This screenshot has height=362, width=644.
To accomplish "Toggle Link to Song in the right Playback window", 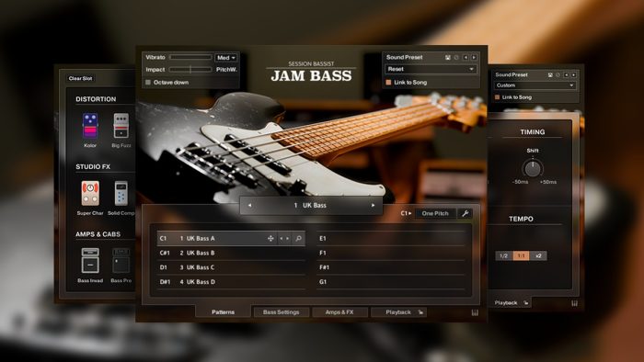I will click(498, 97).
